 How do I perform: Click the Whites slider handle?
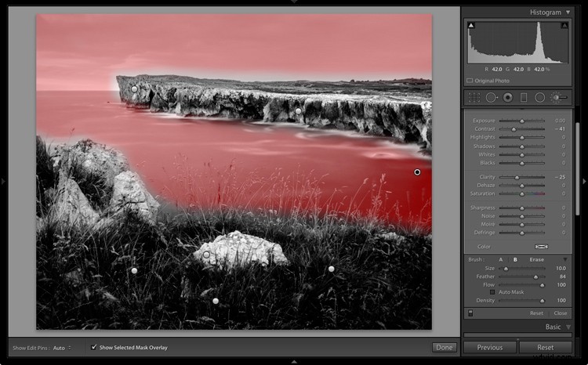coord(521,155)
